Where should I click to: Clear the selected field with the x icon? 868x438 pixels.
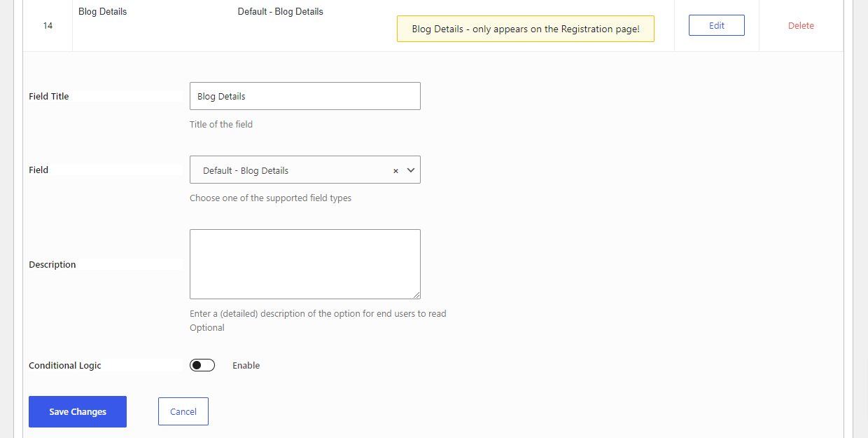pos(395,170)
